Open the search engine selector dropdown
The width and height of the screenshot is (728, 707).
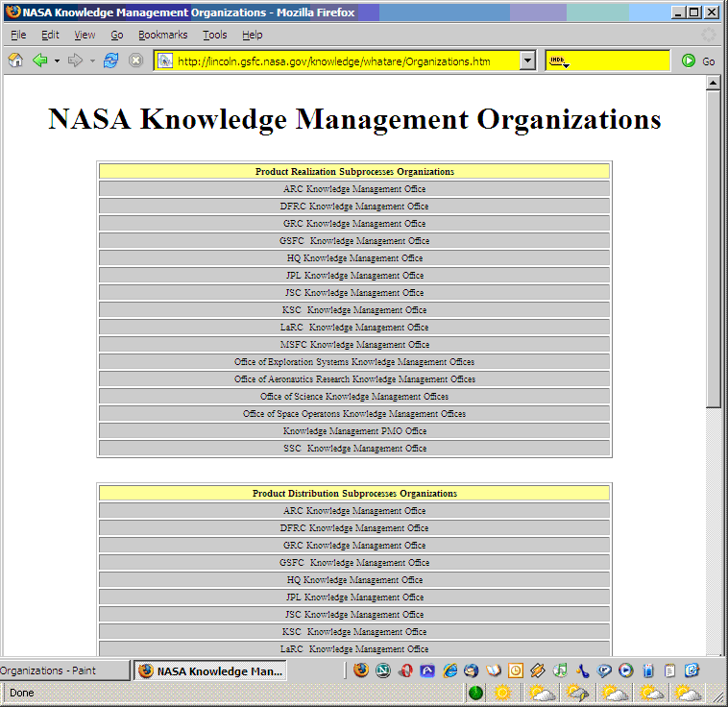coord(559,61)
